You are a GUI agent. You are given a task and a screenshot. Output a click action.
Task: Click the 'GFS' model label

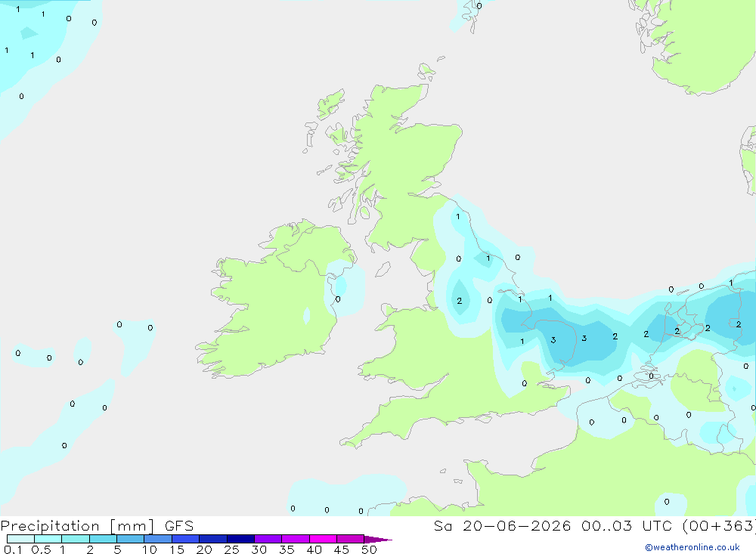coord(179,526)
